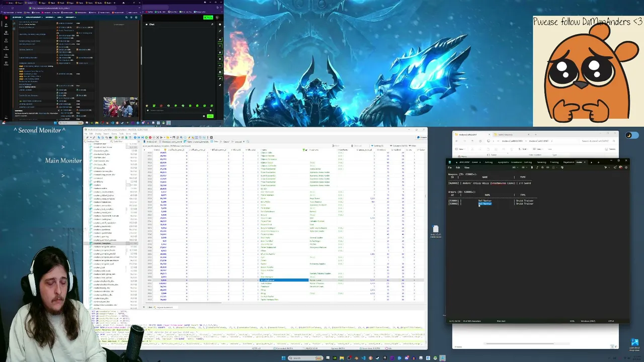Open the Sorting dropdown in the data grid
The width and height of the screenshot is (644, 362).
coord(377,146)
